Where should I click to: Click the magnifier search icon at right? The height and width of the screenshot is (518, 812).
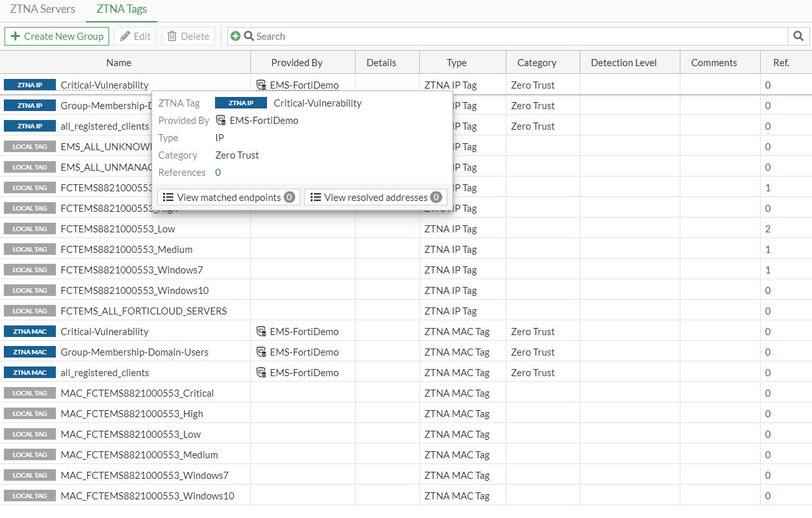(798, 37)
